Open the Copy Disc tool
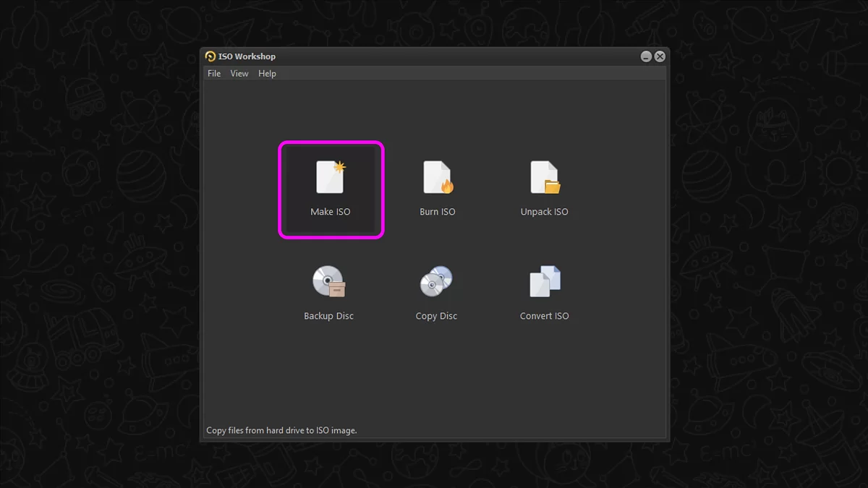 (437, 294)
